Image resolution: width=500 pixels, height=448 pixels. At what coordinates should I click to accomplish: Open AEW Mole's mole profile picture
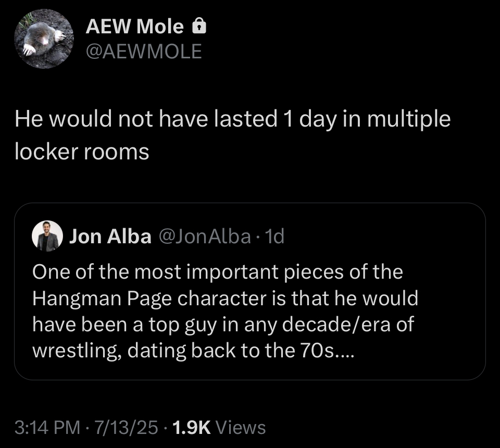[x=44, y=40]
